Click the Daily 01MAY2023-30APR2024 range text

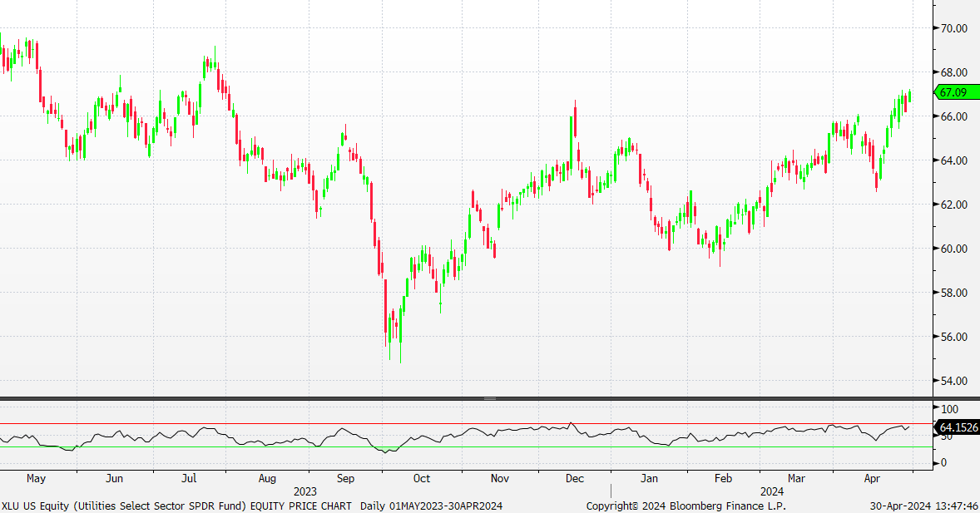coord(431,506)
